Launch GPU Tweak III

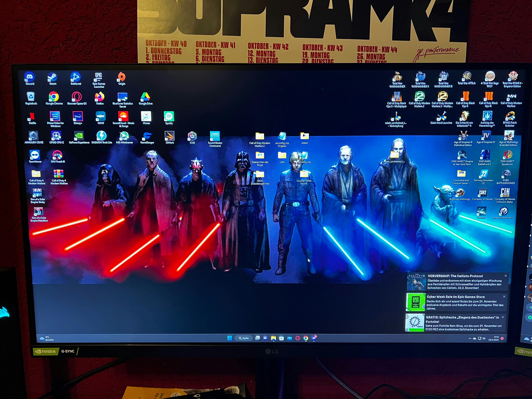[x=58, y=157]
